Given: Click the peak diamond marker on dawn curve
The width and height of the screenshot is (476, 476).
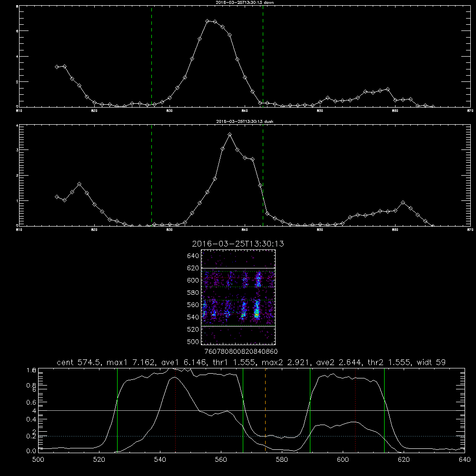Looking at the screenshot, I should coord(208,21).
